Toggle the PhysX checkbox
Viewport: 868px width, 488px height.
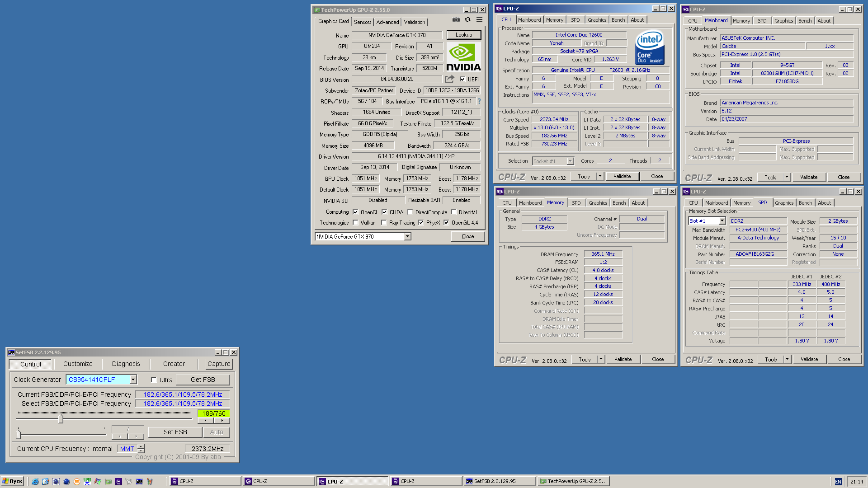pyautogui.click(x=421, y=222)
